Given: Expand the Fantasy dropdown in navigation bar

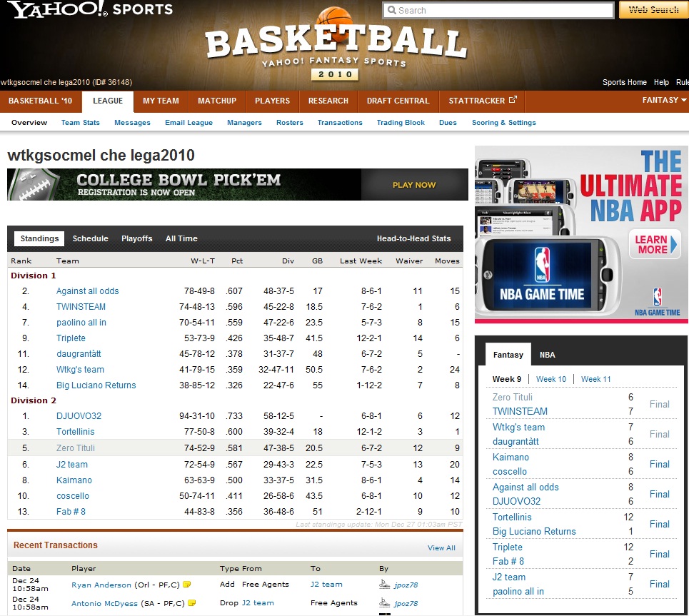Looking at the screenshot, I should (663, 101).
